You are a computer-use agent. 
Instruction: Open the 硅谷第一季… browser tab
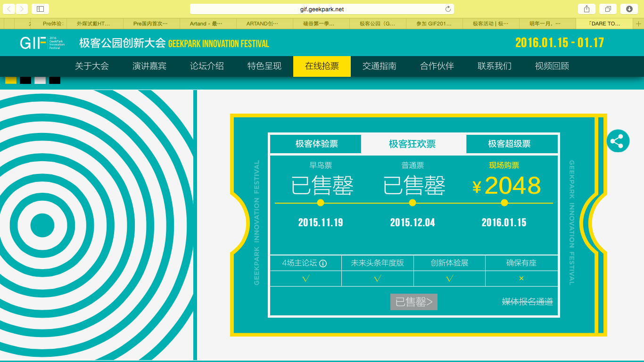click(x=322, y=24)
